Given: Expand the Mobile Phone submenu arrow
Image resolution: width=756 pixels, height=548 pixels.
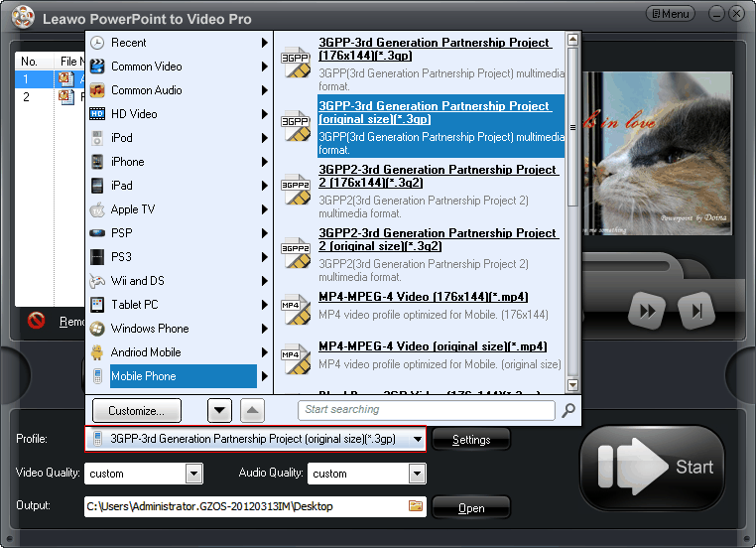Looking at the screenshot, I should pyautogui.click(x=264, y=376).
